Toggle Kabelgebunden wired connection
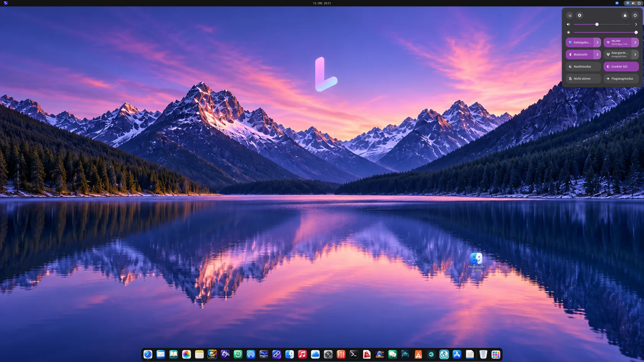 tap(580, 43)
